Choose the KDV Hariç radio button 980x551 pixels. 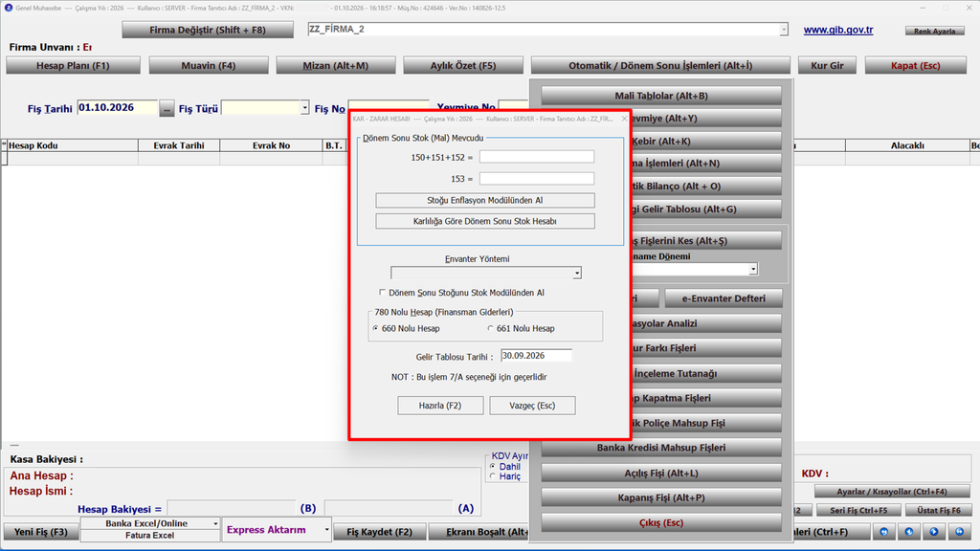(x=493, y=476)
